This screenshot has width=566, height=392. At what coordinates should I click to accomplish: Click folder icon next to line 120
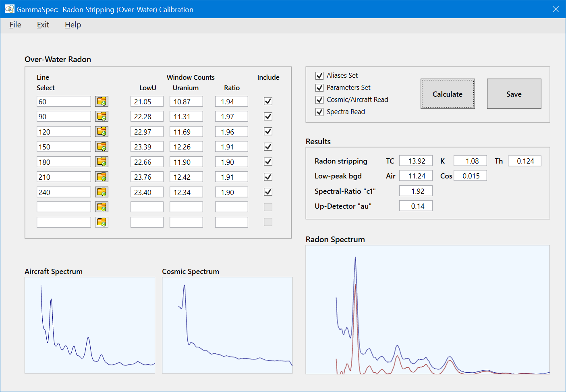click(102, 132)
